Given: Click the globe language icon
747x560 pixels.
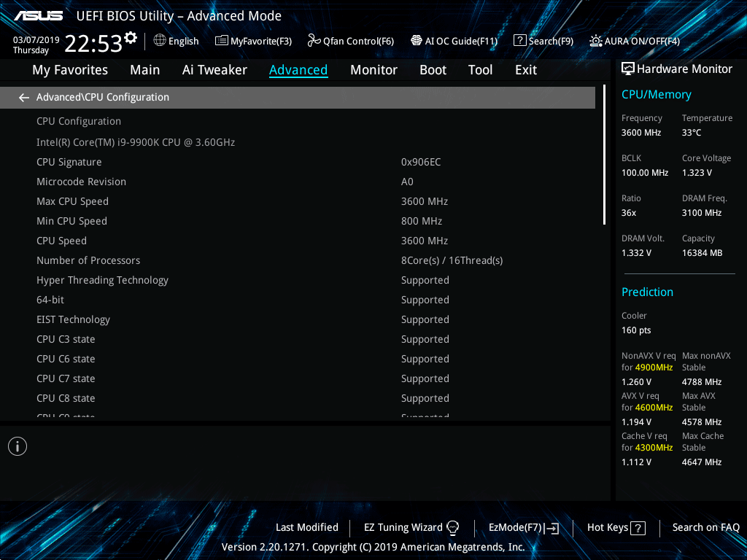Looking at the screenshot, I should pos(160,41).
